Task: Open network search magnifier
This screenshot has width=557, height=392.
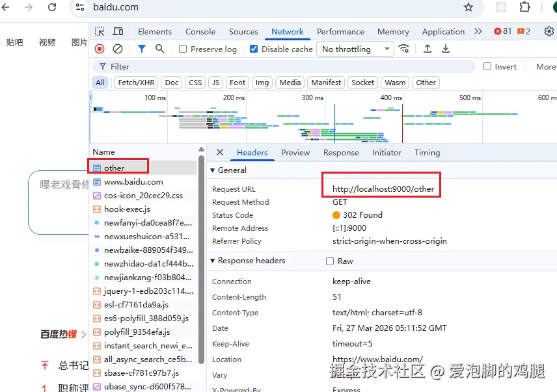Action: pos(160,49)
